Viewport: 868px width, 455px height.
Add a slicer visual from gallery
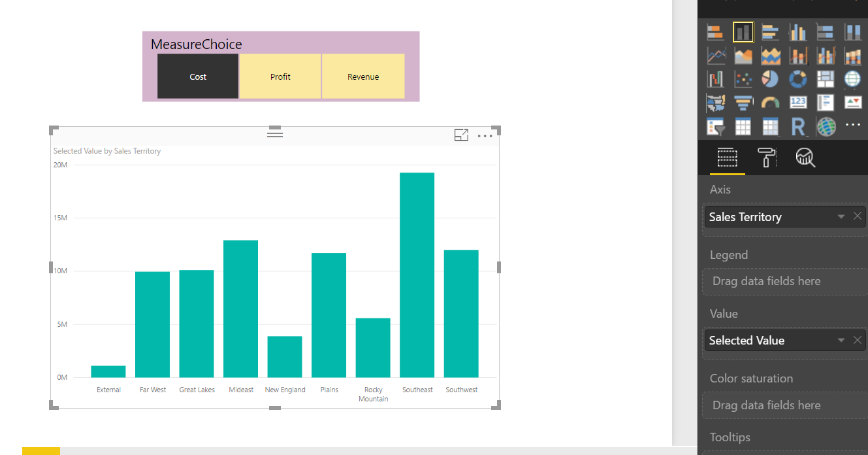coord(716,126)
